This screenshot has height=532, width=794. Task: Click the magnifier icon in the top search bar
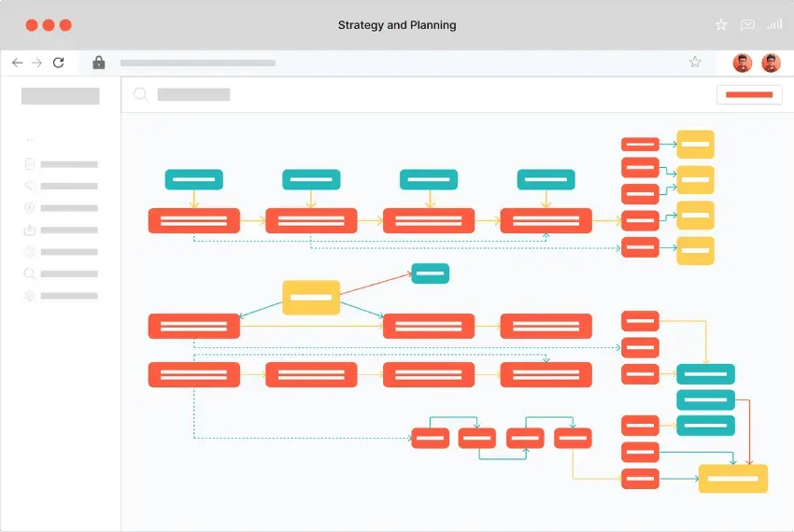[x=141, y=94]
